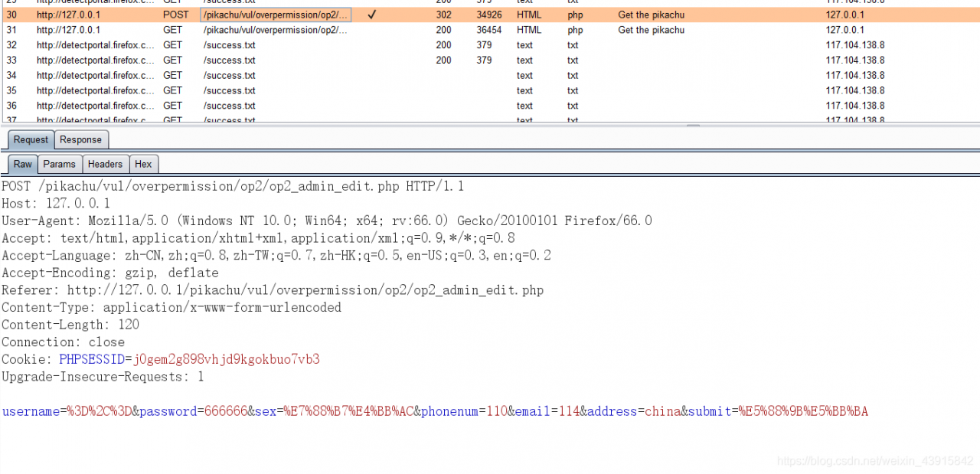This screenshot has width=980, height=474.
Task: Click the checkmark in row 30
Action: click(x=371, y=15)
